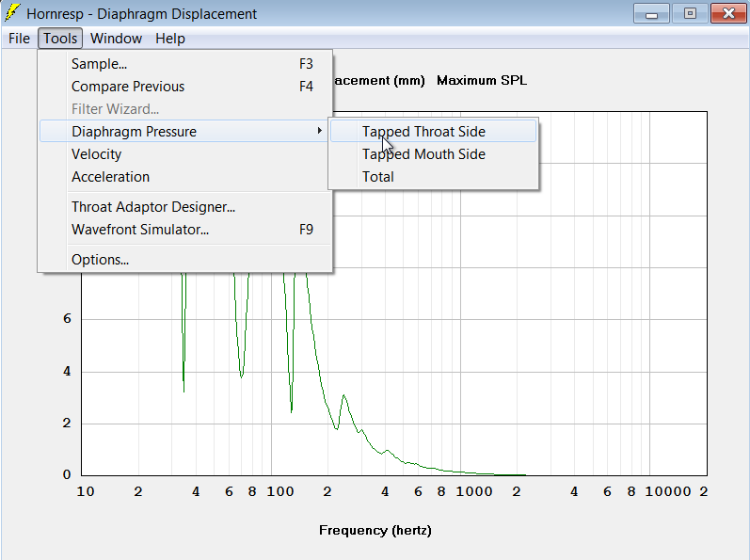
Task: Open the File menu
Action: [19, 39]
